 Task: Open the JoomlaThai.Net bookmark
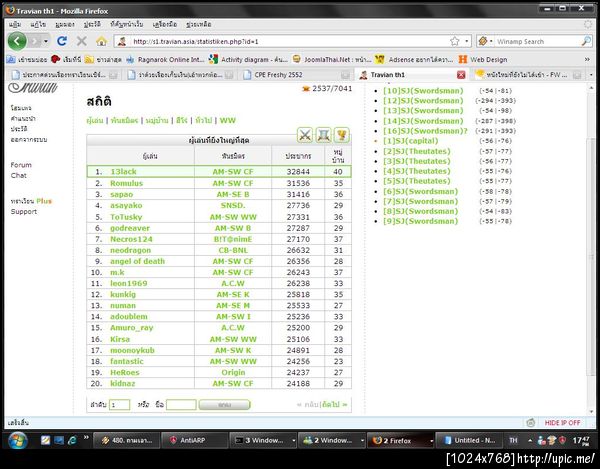pos(332,59)
